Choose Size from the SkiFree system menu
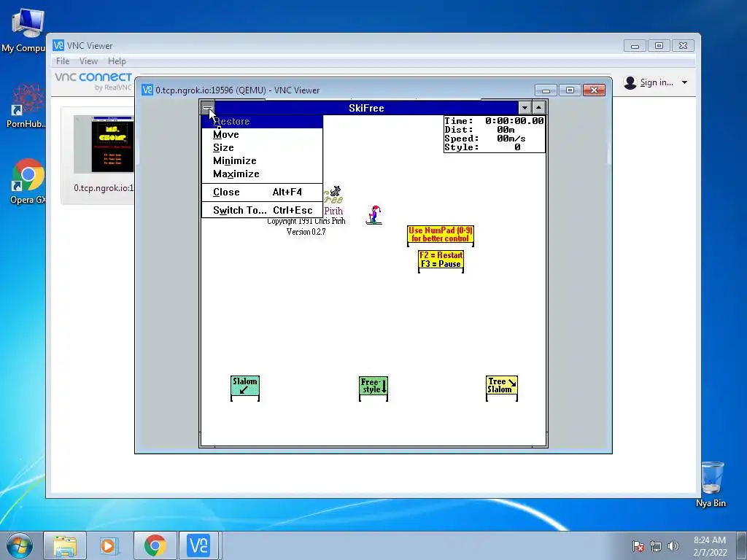The width and height of the screenshot is (747, 560). [262, 147]
